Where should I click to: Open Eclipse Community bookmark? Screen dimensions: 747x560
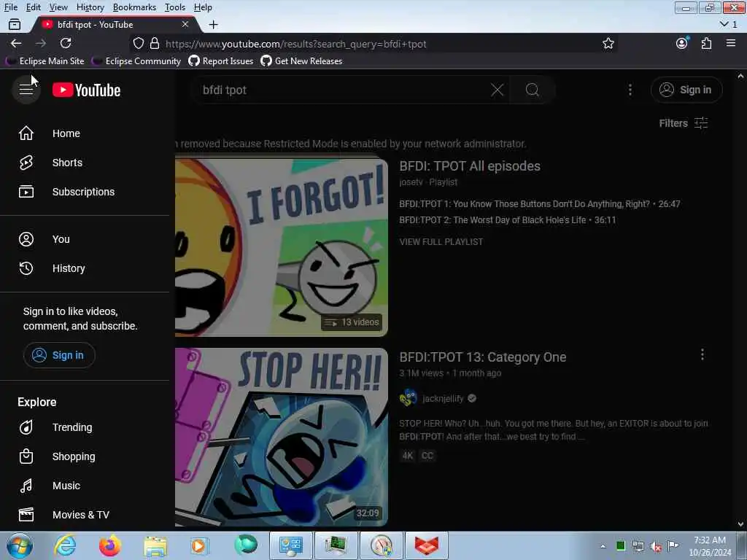[x=136, y=61]
